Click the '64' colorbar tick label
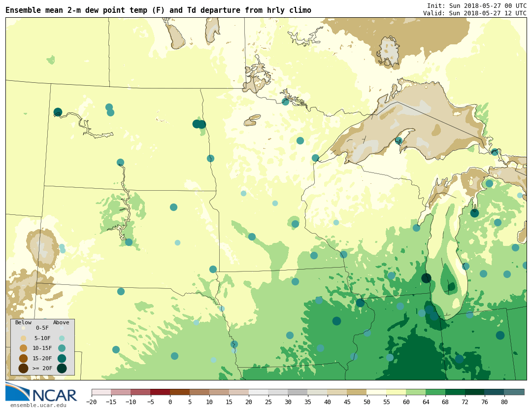Screen dimensions: 532x411 426,402
